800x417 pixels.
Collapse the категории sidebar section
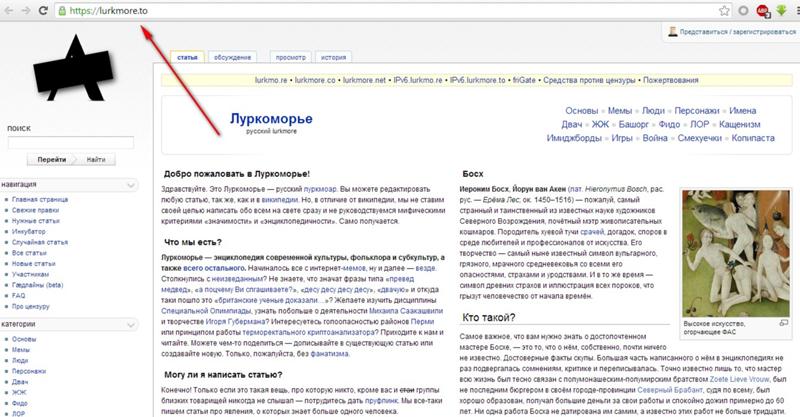tap(131, 325)
